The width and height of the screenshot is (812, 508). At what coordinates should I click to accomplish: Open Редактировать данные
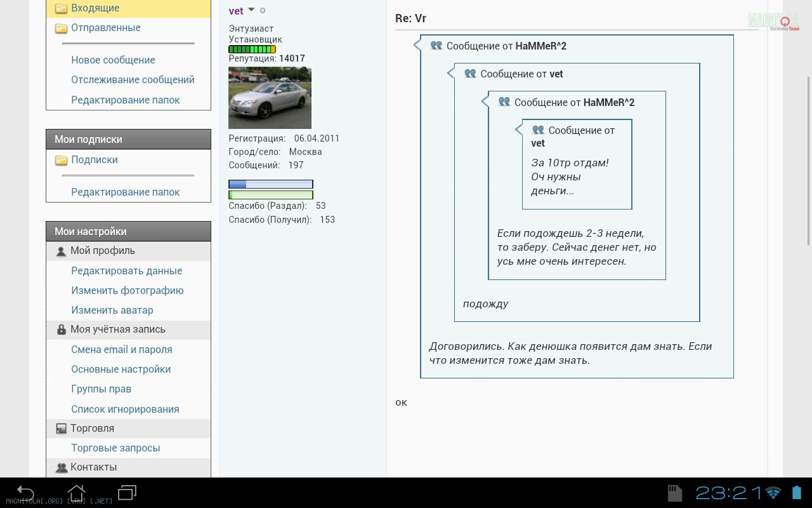(127, 271)
